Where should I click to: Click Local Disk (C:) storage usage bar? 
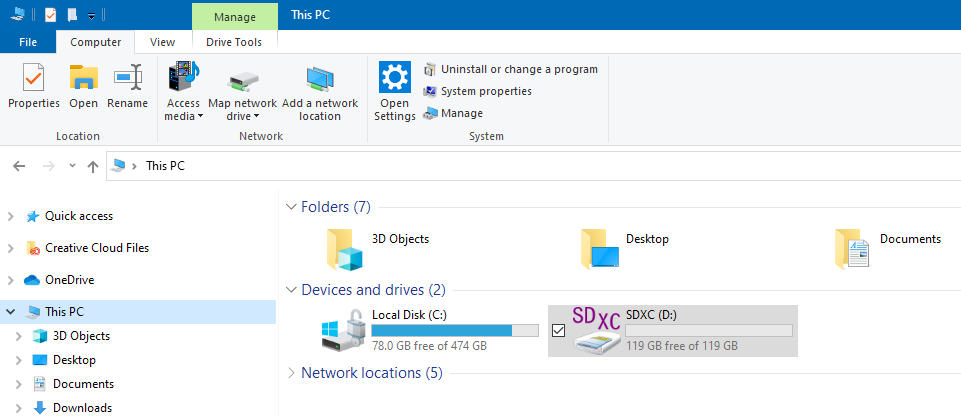pos(442,330)
